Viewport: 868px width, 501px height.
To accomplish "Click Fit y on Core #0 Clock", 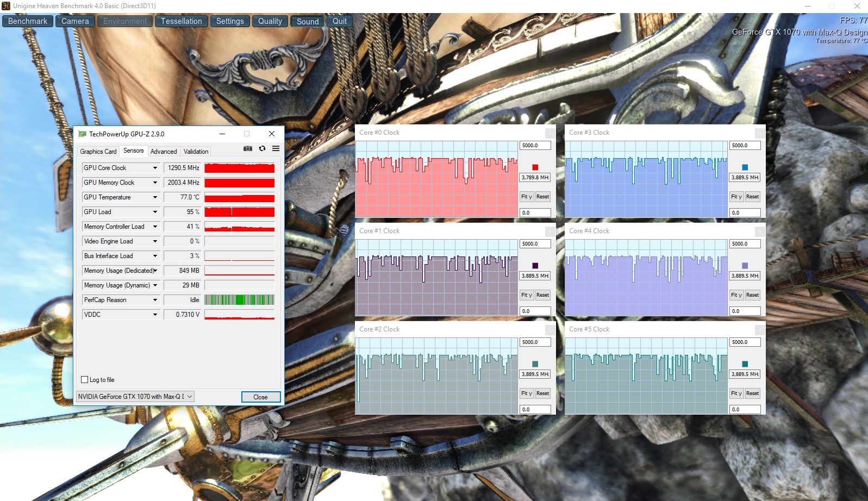I will tap(527, 197).
